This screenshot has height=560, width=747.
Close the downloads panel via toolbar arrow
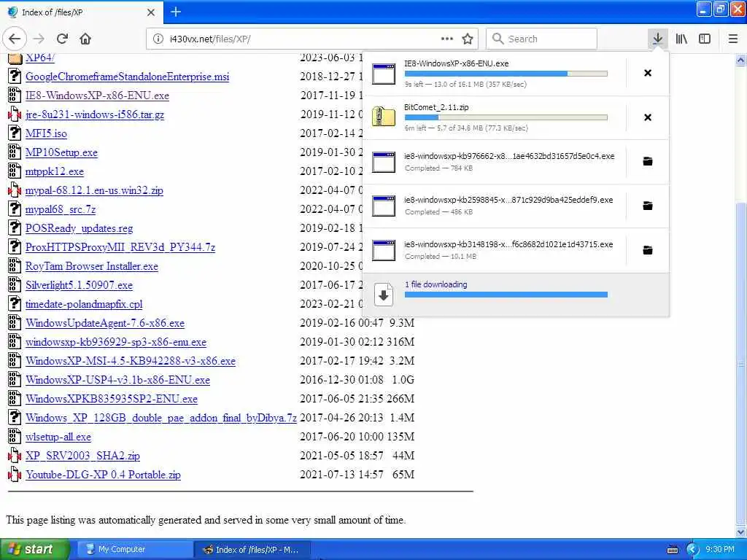pyautogui.click(x=657, y=39)
